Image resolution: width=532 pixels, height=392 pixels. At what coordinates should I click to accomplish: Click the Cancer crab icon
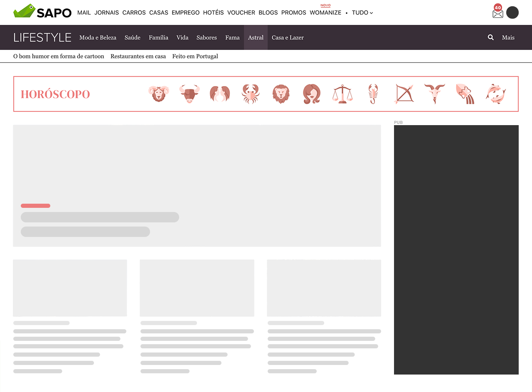click(x=250, y=94)
